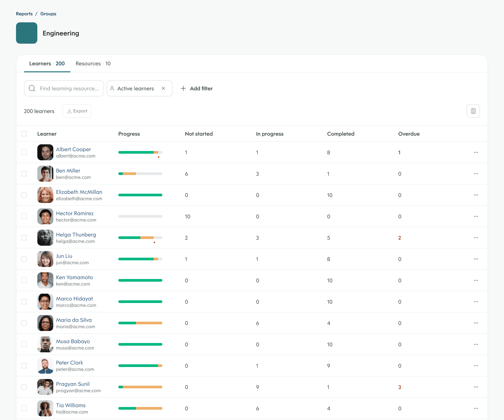Click Elizabeth McMillan's profile picture
The width and height of the screenshot is (504, 420).
[x=45, y=195]
